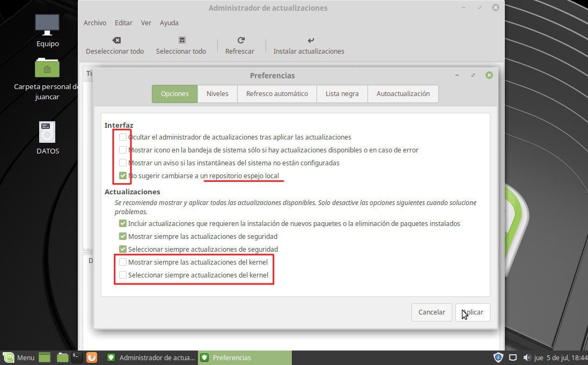
Task: Click the Seleccionar todo icon
Action: 181,41
